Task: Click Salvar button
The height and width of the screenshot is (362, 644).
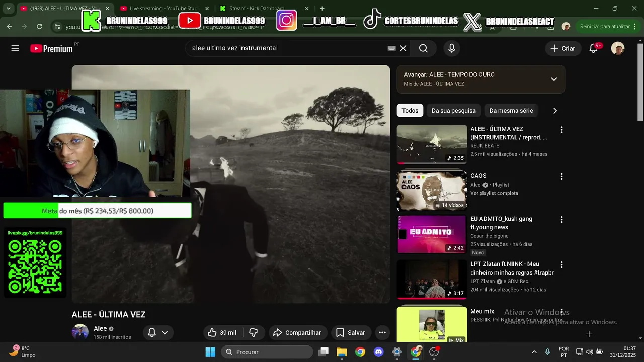Action: (350, 332)
